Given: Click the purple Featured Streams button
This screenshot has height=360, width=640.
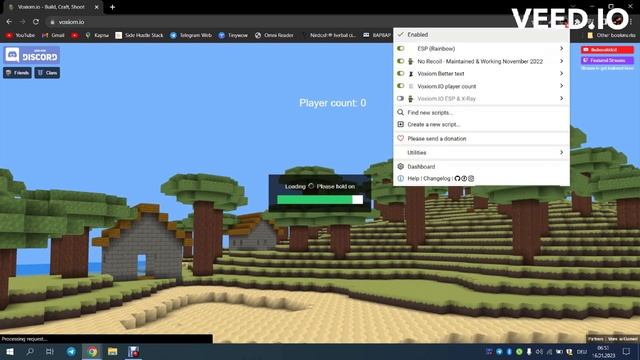Looking at the screenshot, I should (x=607, y=60).
